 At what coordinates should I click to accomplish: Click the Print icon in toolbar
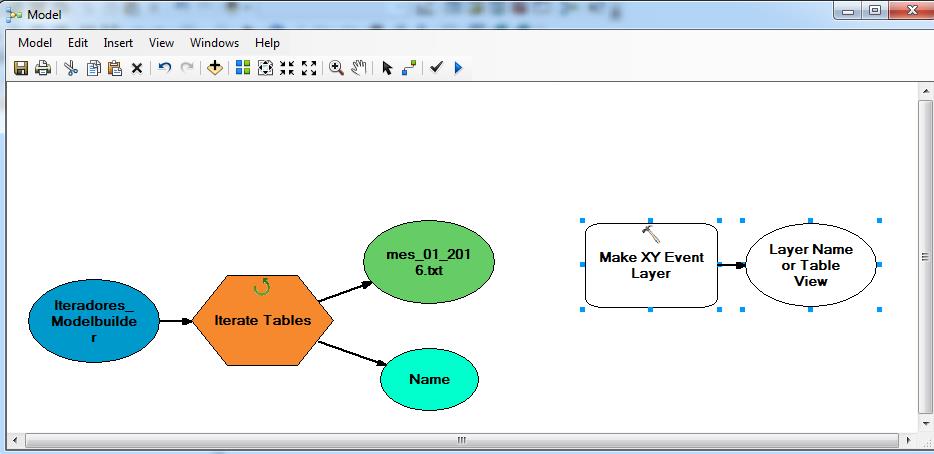point(43,68)
